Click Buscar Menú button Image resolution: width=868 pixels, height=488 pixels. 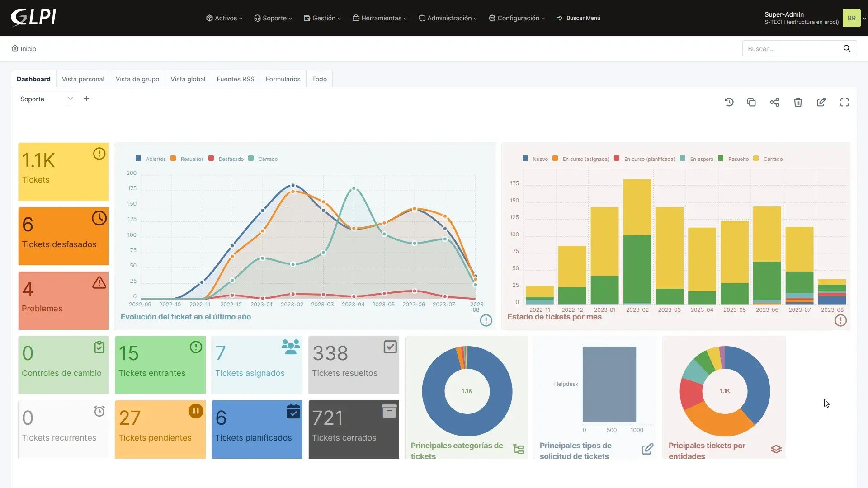click(579, 18)
